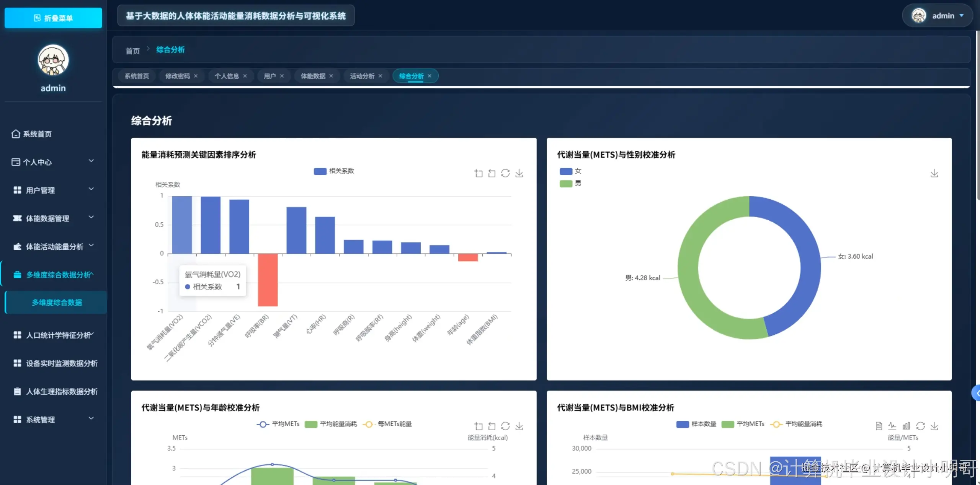Click download icon in gender METS chart

click(934, 173)
